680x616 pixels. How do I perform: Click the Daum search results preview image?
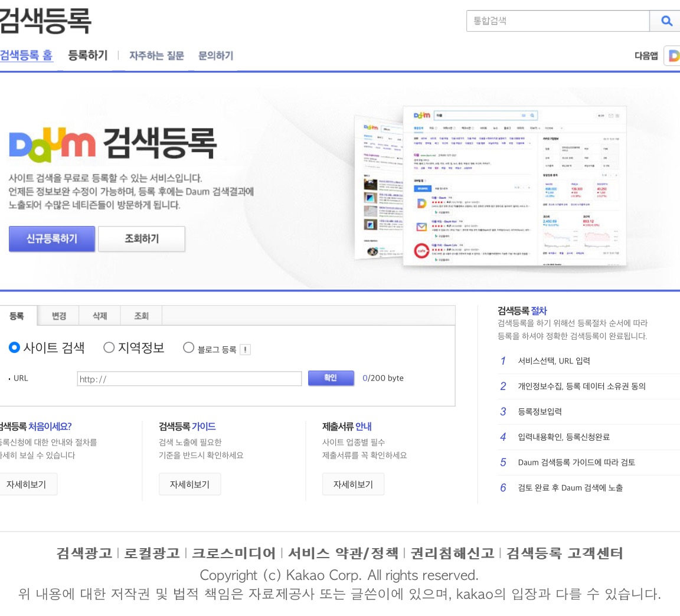pyautogui.click(x=491, y=185)
